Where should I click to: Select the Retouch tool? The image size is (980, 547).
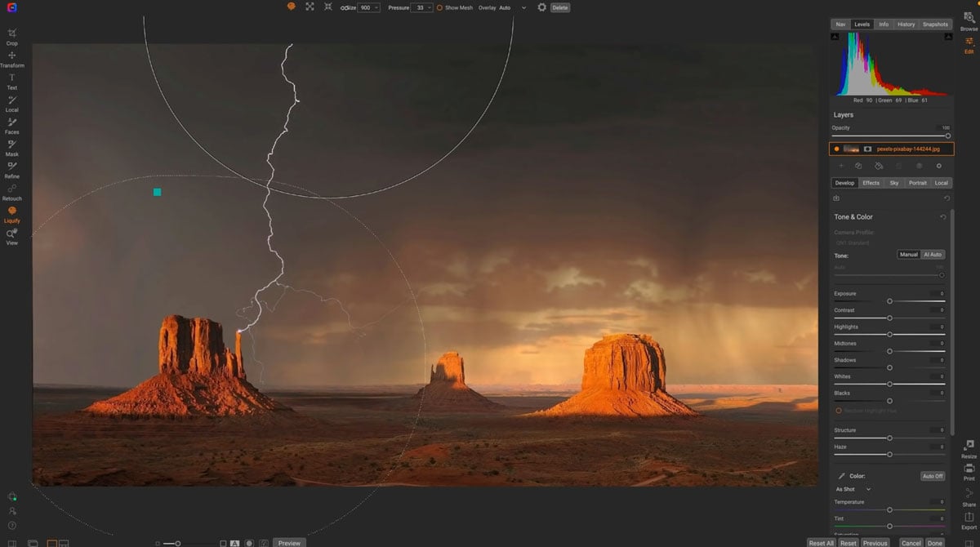[12, 192]
